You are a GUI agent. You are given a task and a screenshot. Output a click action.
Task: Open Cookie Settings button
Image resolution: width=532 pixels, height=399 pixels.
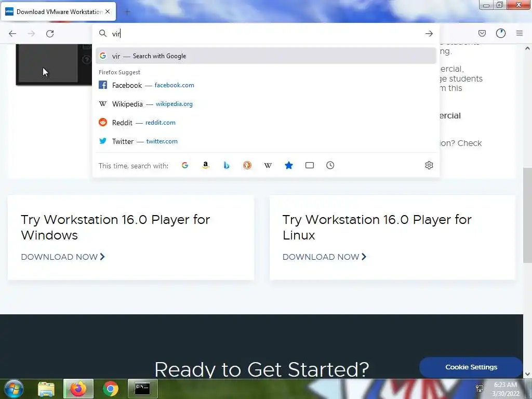click(471, 367)
